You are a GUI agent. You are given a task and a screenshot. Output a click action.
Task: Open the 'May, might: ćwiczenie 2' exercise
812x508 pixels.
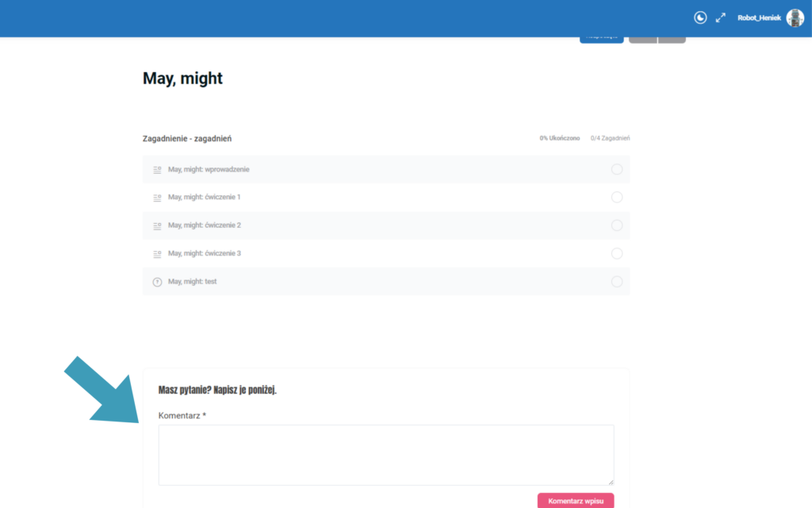pyautogui.click(x=205, y=225)
